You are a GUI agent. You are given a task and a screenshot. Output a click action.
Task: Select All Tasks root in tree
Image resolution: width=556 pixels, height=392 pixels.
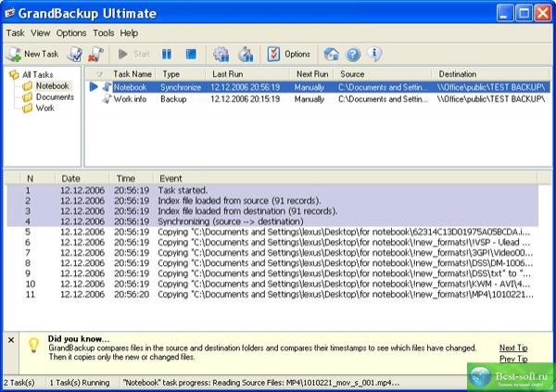click(38, 74)
